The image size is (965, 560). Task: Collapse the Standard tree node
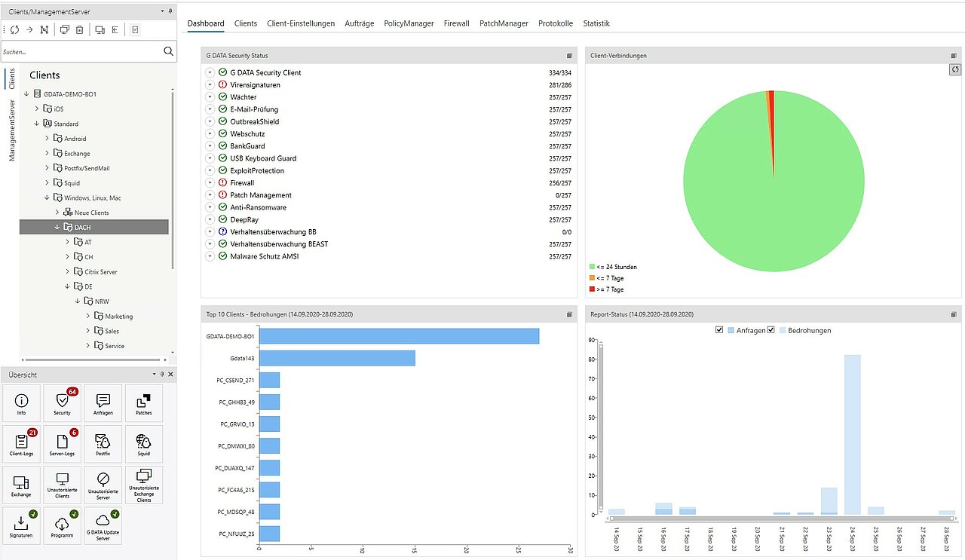point(36,124)
